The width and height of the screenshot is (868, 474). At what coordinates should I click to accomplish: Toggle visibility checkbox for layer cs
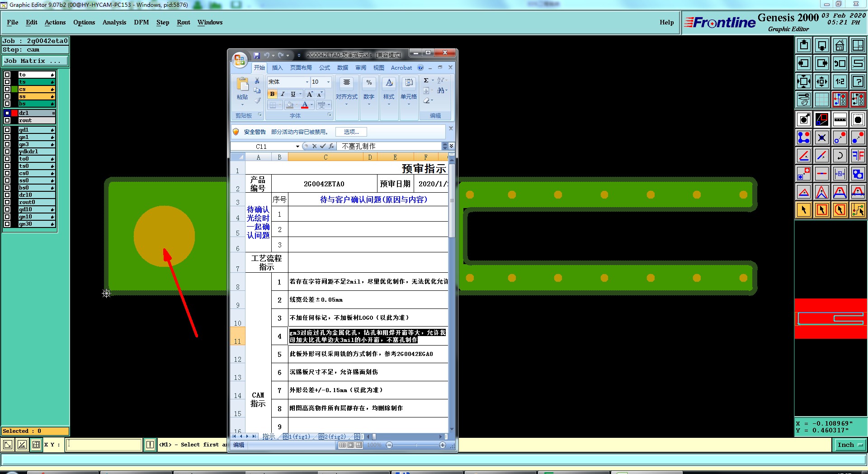(7, 89)
